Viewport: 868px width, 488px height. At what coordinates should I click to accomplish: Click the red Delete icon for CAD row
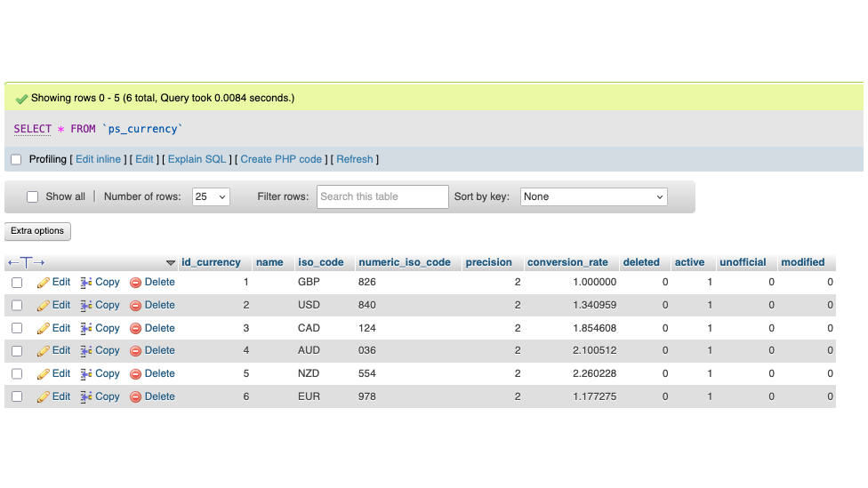[135, 329]
